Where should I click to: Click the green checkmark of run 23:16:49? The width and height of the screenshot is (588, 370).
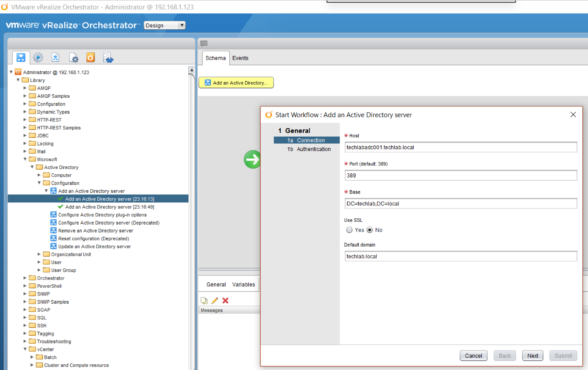point(61,207)
